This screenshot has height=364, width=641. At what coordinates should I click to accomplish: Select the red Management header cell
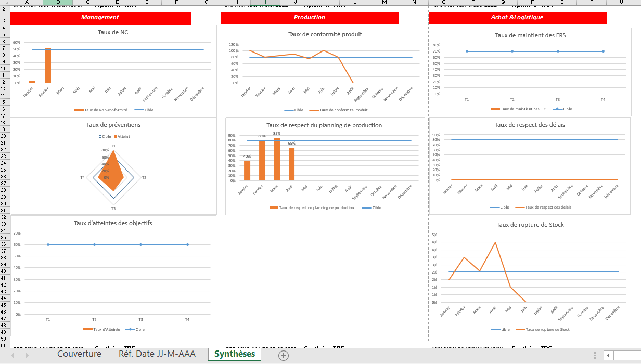(100, 18)
